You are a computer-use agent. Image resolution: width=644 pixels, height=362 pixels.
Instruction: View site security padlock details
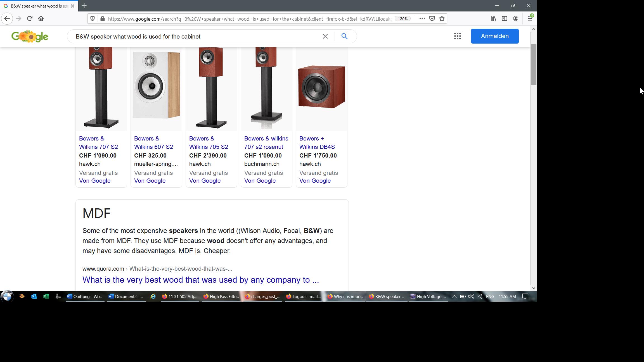[x=103, y=19]
